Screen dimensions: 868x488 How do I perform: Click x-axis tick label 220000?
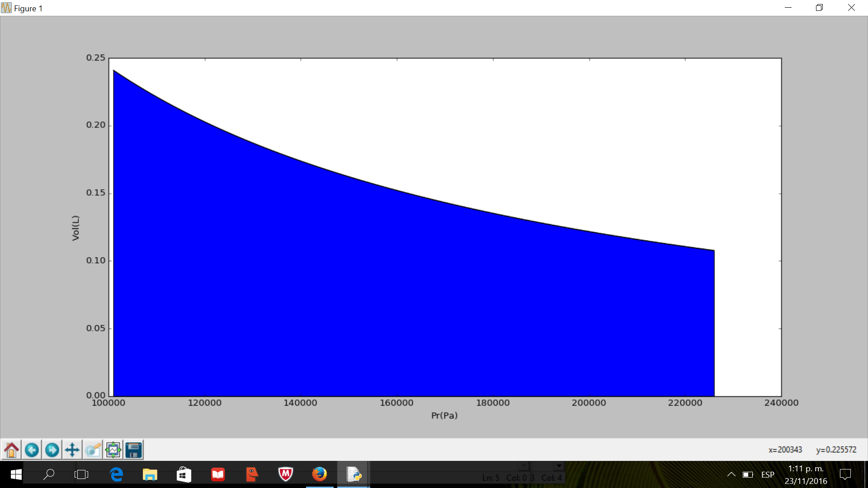coord(685,403)
